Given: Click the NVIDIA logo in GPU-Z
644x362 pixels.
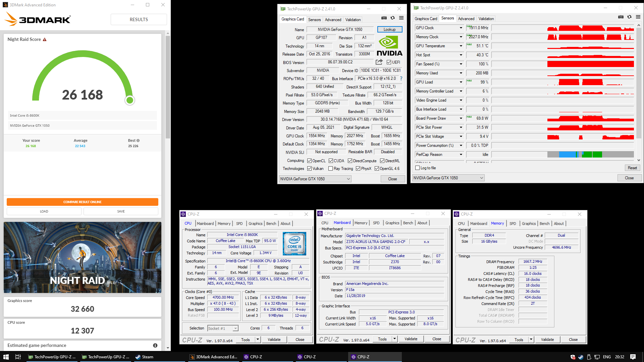Looking at the screenshot, I should (389, 46).
